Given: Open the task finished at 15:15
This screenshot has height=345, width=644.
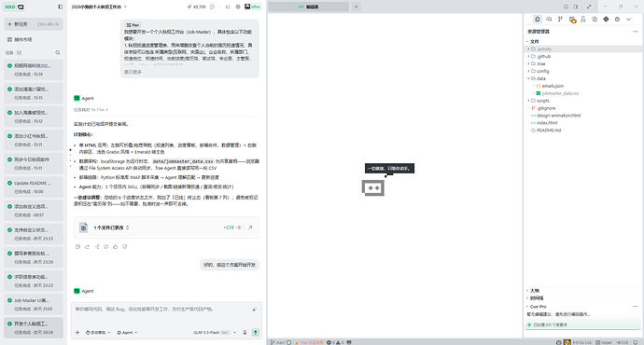Looking at the screenshot, I should pyautogui.click(x=34, y=93).
